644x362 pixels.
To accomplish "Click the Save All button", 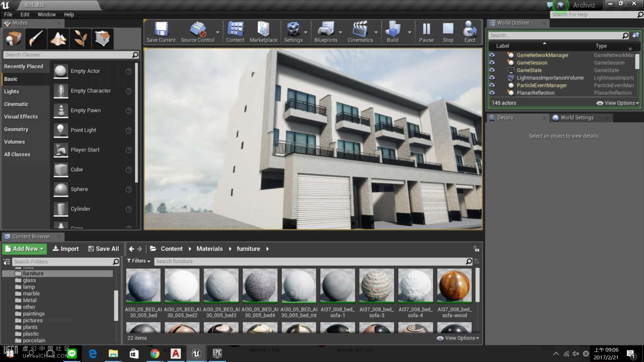I will (x=103, y=249).
